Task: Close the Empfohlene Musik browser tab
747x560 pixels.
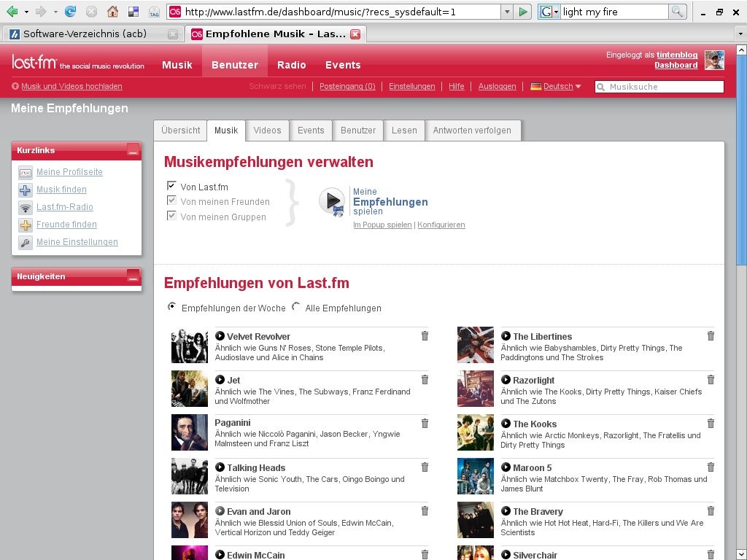Action: pyautogui.click(x=355, y=34)
